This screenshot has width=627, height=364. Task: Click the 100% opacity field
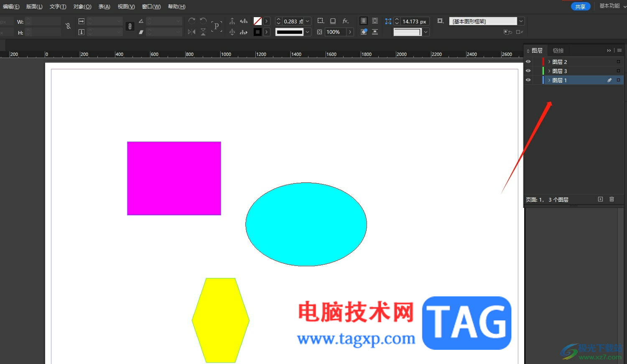335,32
